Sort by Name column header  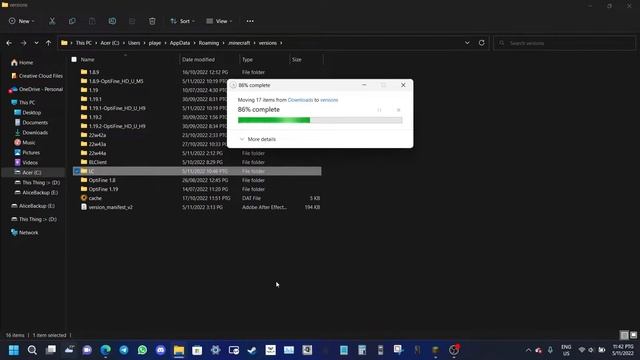pyautogui.click(x=87, y=60)
